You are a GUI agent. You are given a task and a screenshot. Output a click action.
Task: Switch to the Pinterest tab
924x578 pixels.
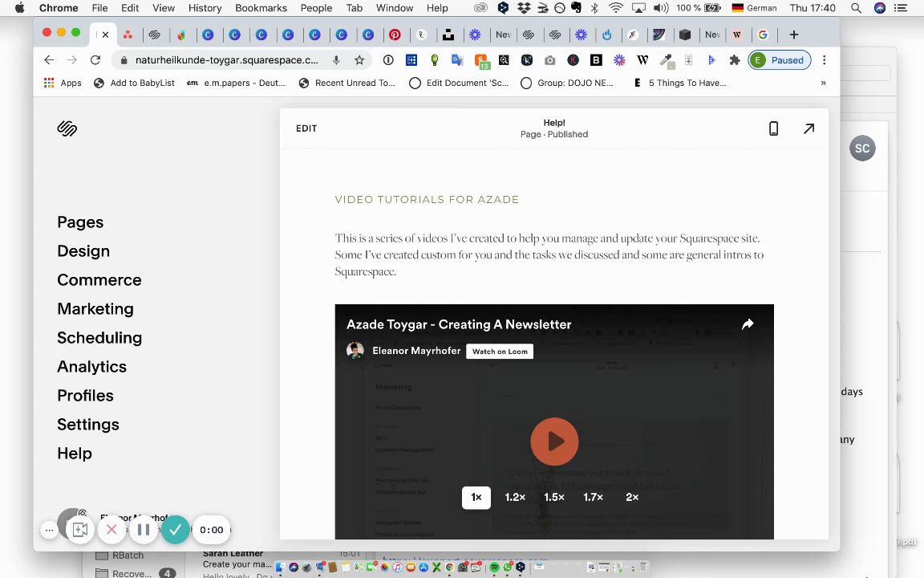pyautogui.click(x=395, y=35)
